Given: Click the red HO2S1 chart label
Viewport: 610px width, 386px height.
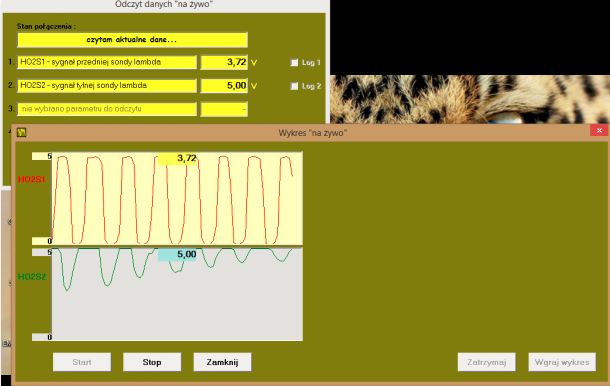Looking at the screenshot, I should (32, 179).
